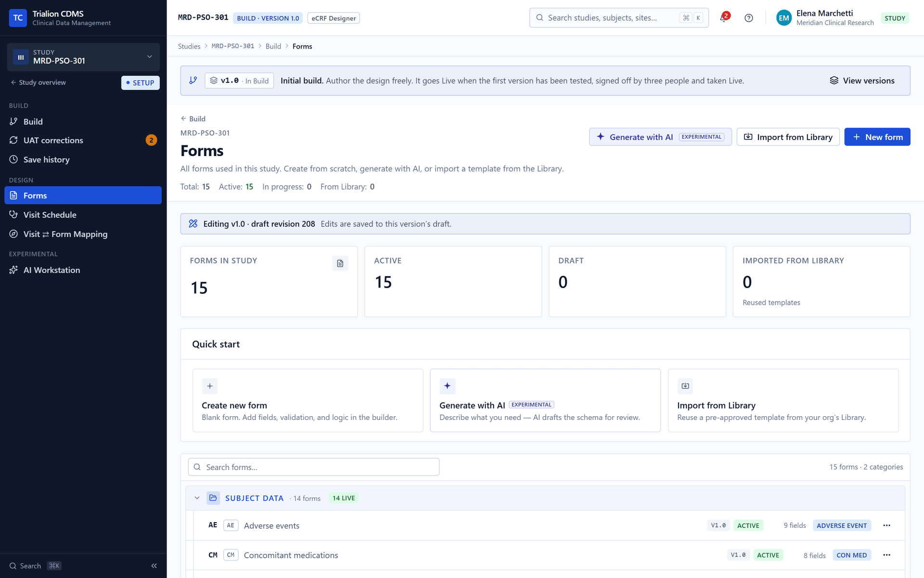Viewport: 924px width, 578px height.
Task: Click the Search button at the sidebar bottom
Action: point(35,566)
